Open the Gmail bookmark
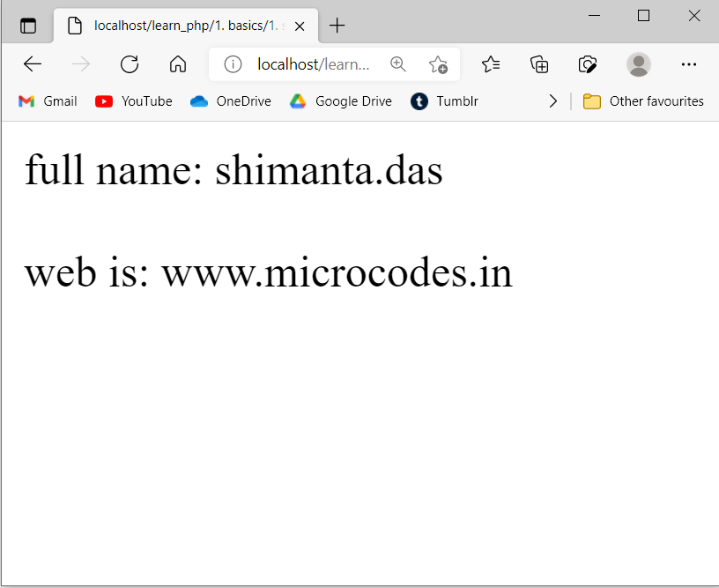Screen dimensions: 719x588 coord(48,101)
